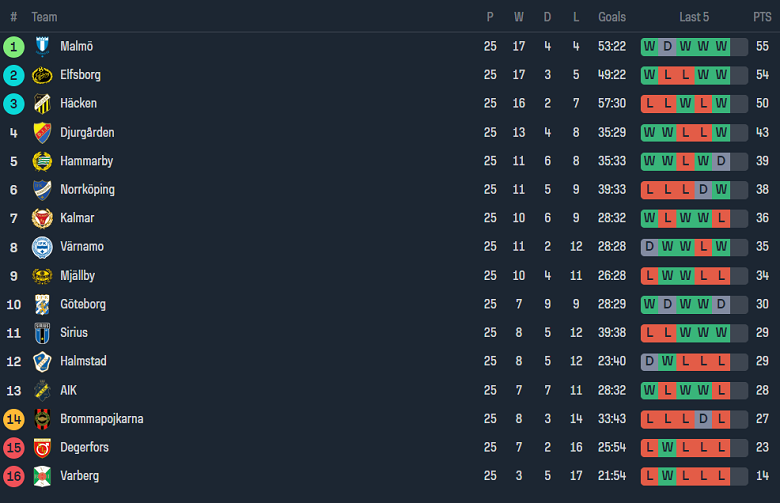Click the red position 16 badge
This screenshot has width=780, height=503.
pyautogui.click(x=14, y=476)
